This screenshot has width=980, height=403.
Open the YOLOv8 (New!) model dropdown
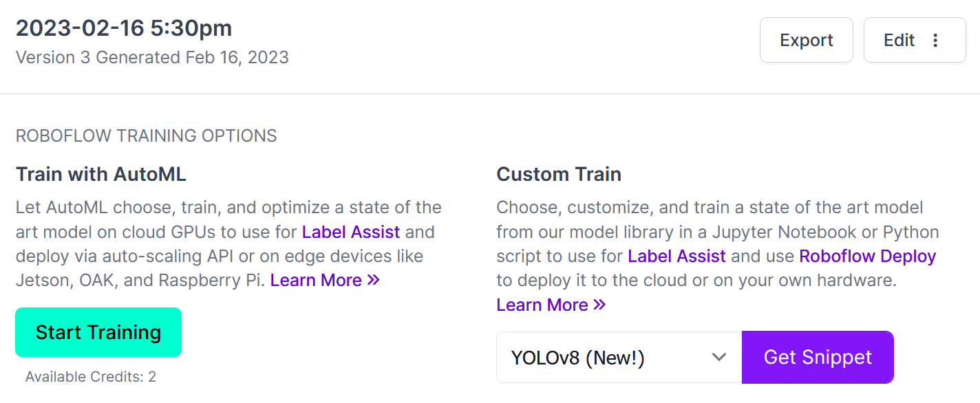click(619, 357)
